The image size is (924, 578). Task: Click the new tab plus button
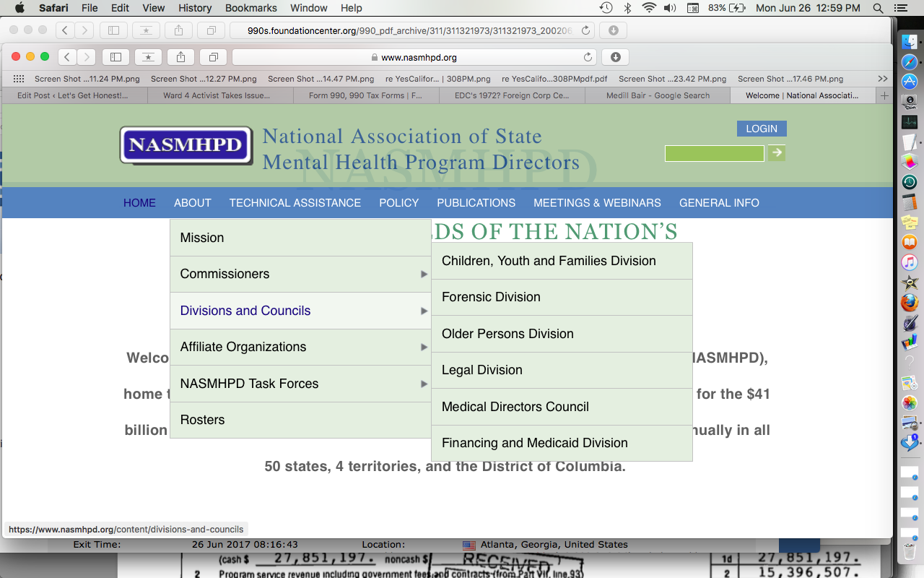[x=884, y=95]
